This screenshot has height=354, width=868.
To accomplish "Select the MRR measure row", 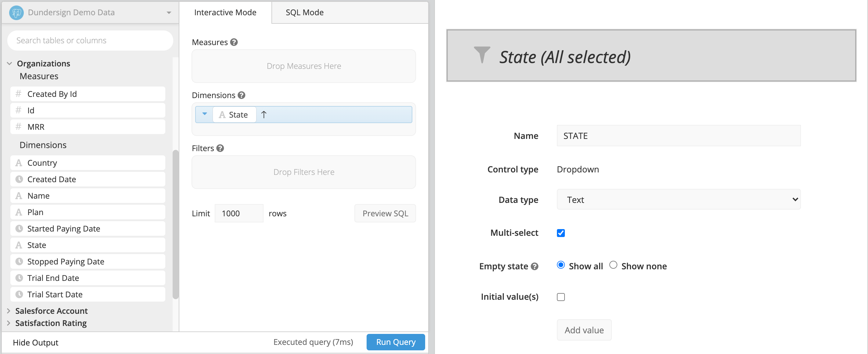I will [x=88, y=127].
